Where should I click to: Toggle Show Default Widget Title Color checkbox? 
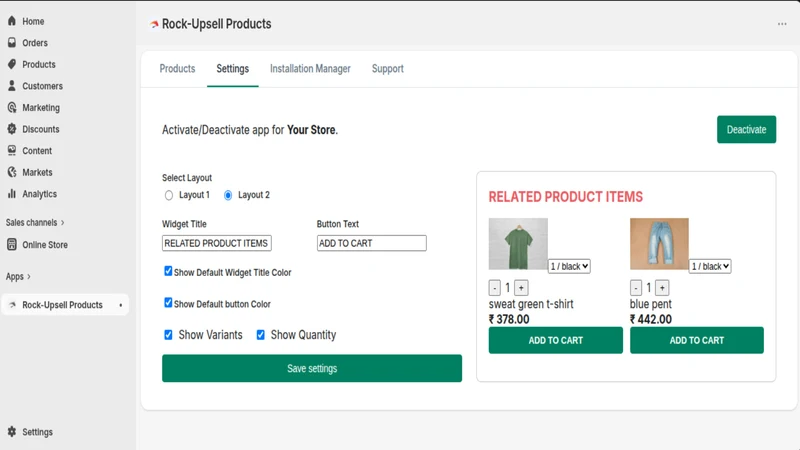click(x=168, y=271)
